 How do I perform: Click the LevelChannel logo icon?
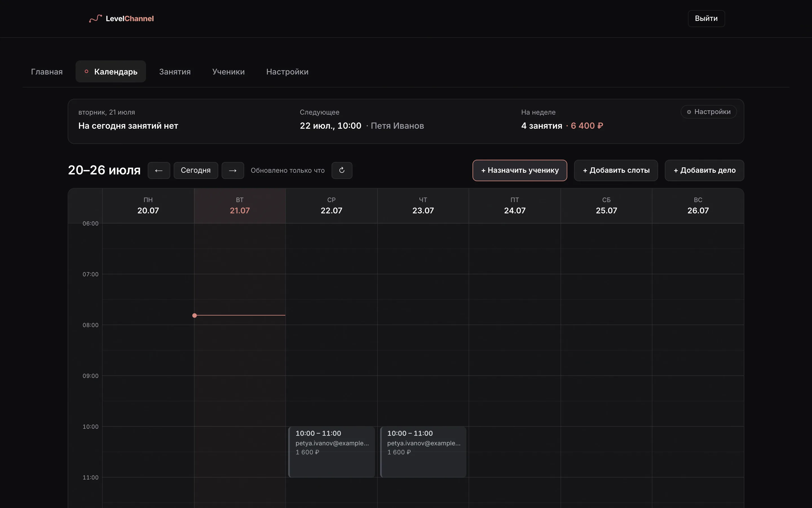95,18
